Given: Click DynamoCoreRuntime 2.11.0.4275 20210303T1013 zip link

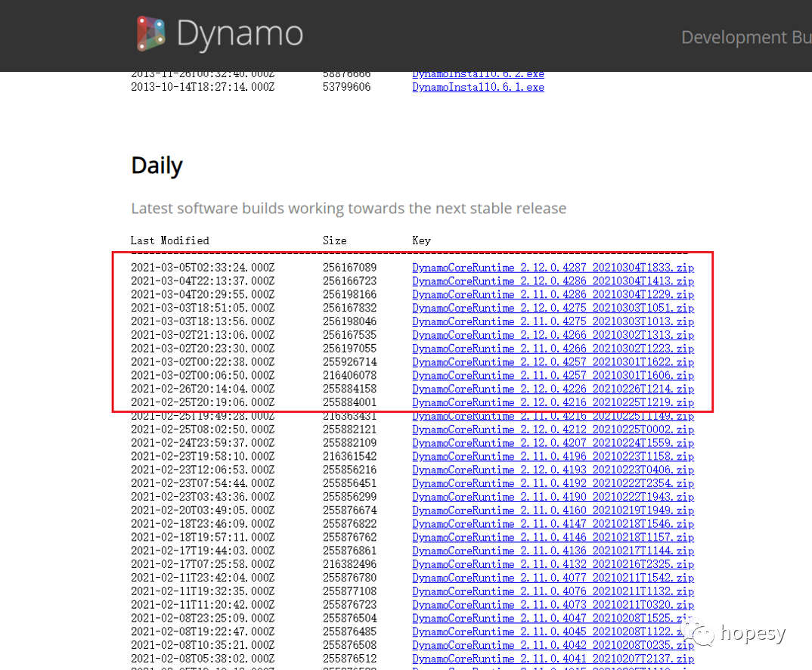Looking at the screenshot, I should coord(553,321).
